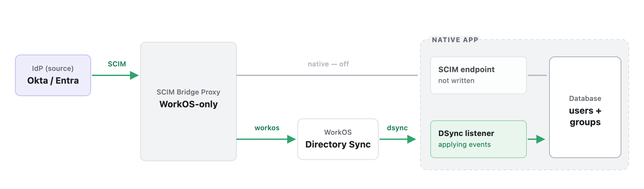Click the green 'SCIM' arrow label
This screenshot has height=189, width=644.
pyautogui.click(x=117, y=64)
